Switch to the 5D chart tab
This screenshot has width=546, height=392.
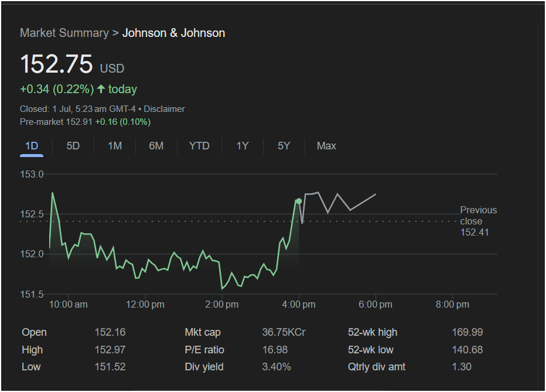point(73,146)
